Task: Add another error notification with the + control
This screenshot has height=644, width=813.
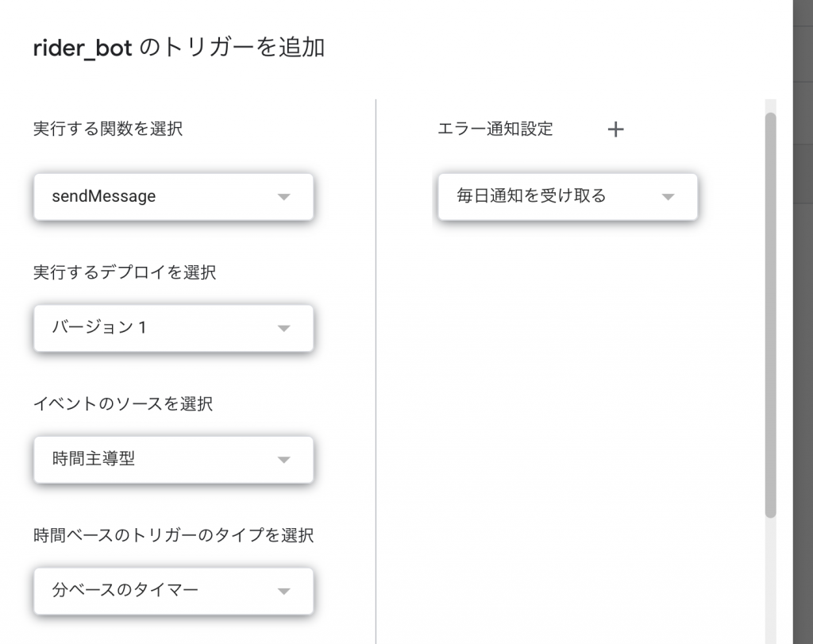Action: (x=615, y=129)
